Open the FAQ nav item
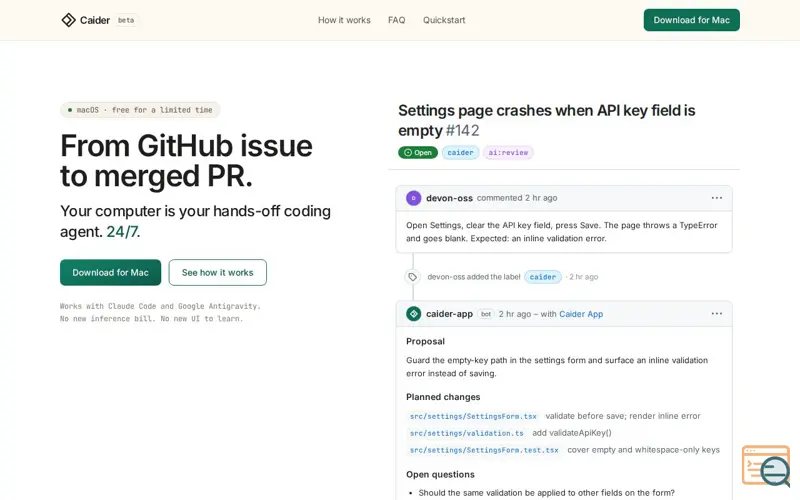The width and height of the screenshot is (800, 500). (x=396, y=20)
